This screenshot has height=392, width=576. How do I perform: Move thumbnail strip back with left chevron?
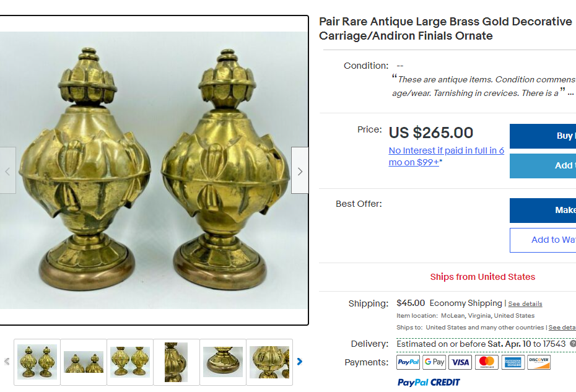coord(7,362)
